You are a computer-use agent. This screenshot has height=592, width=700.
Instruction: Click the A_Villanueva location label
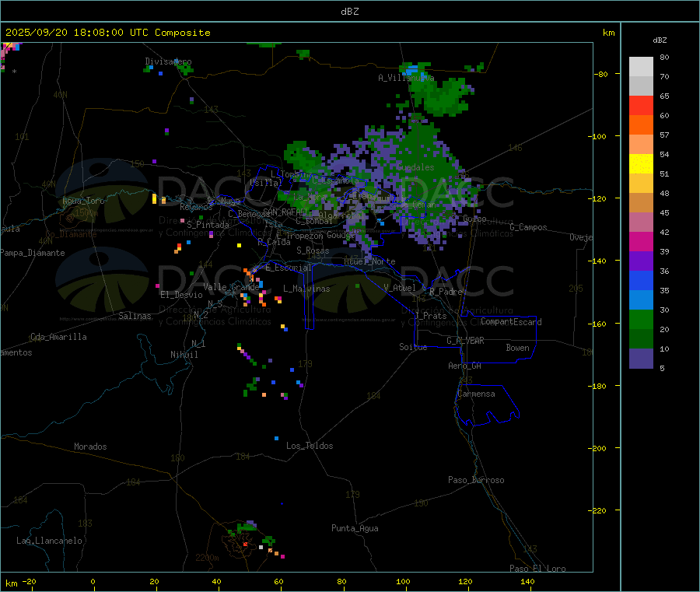coord(406,78)
